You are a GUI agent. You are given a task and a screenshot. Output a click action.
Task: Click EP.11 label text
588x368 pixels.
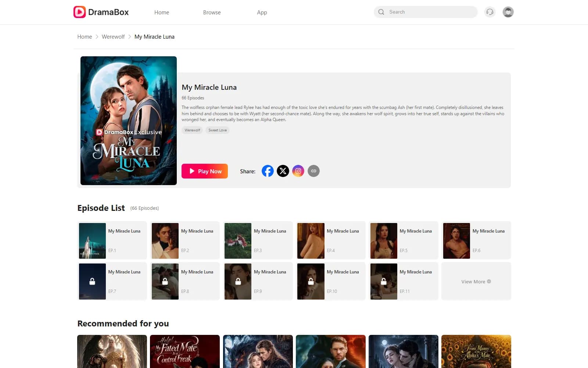(x=405, y=291)
